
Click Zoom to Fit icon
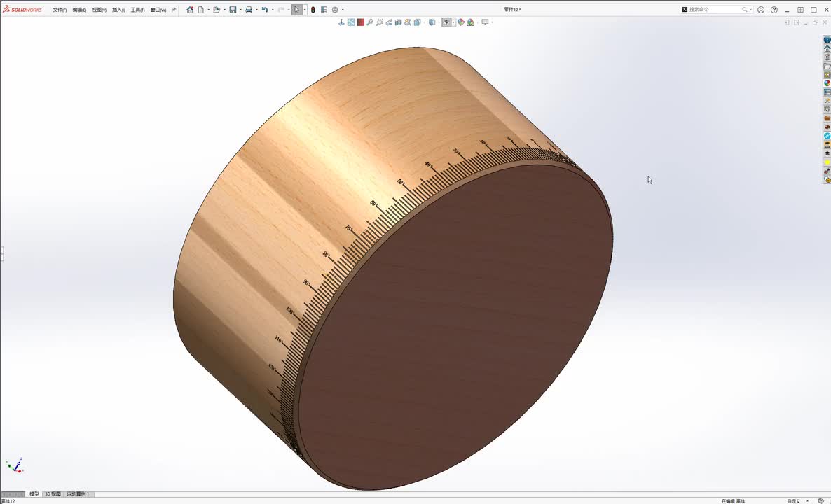pos(351,22)
